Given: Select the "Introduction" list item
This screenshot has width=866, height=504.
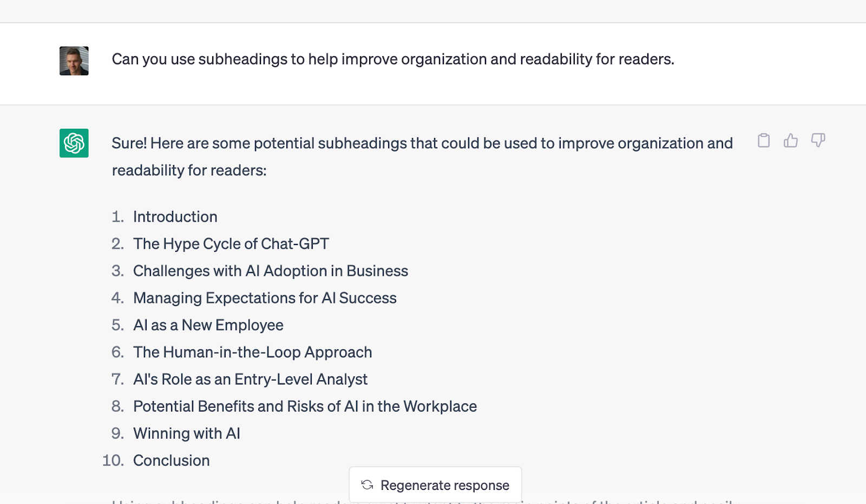Looking at the screenshot, I should (175, 217).
